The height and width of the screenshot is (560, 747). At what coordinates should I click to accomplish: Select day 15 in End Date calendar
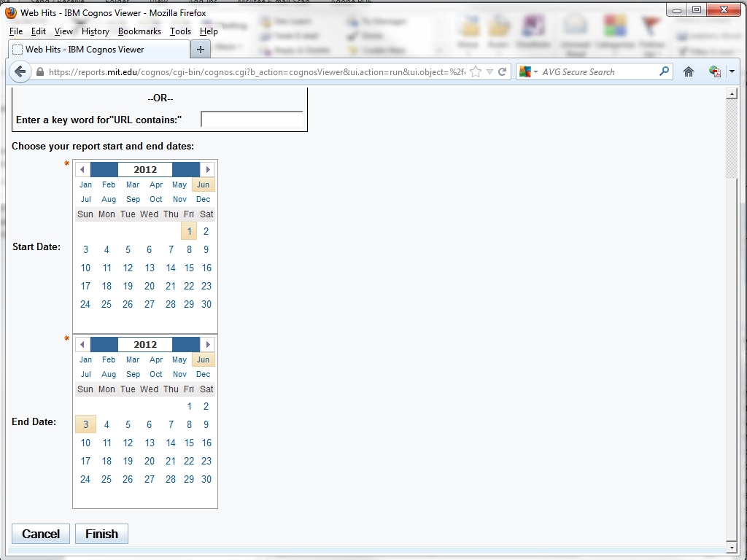[x=189, y=443]
